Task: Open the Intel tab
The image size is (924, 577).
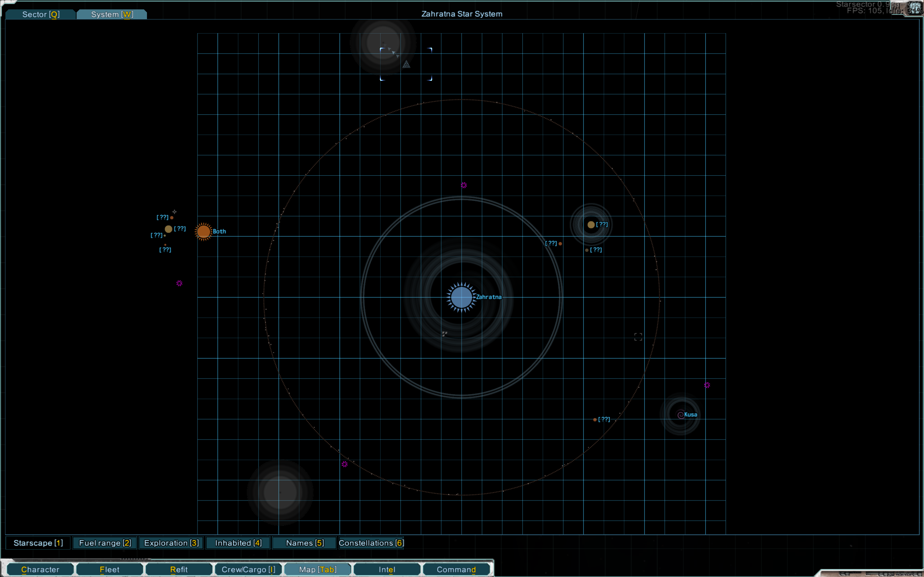Action: point(387,569)
